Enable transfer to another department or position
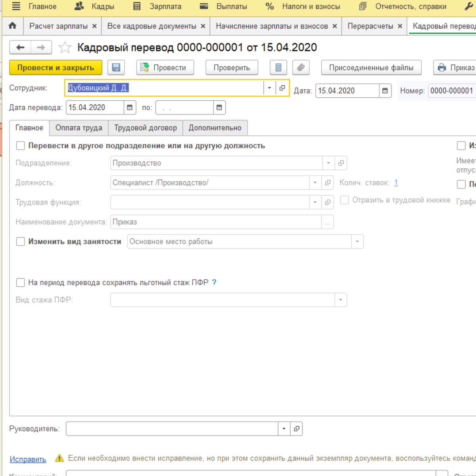476x476 pixels. coord(21,146)
